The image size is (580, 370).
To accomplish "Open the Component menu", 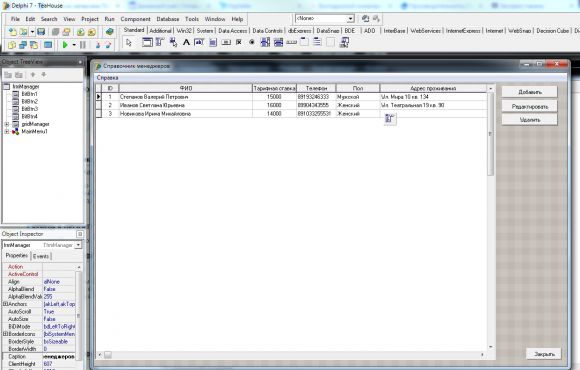I will pyautogui.click(x=135, y=19).
